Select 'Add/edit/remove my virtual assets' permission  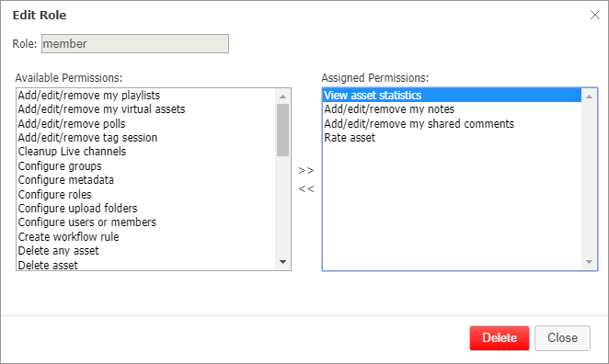pyautogui.click(x=146, y=109)
